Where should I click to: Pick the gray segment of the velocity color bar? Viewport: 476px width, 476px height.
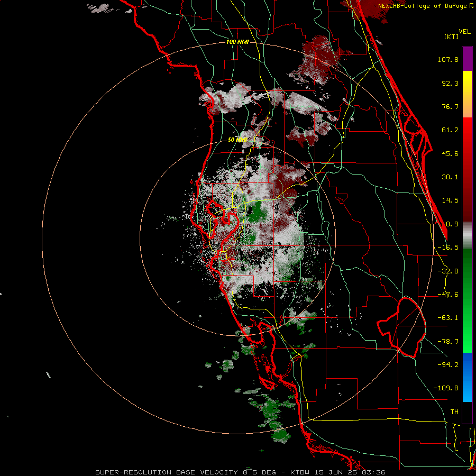point(467,235)
